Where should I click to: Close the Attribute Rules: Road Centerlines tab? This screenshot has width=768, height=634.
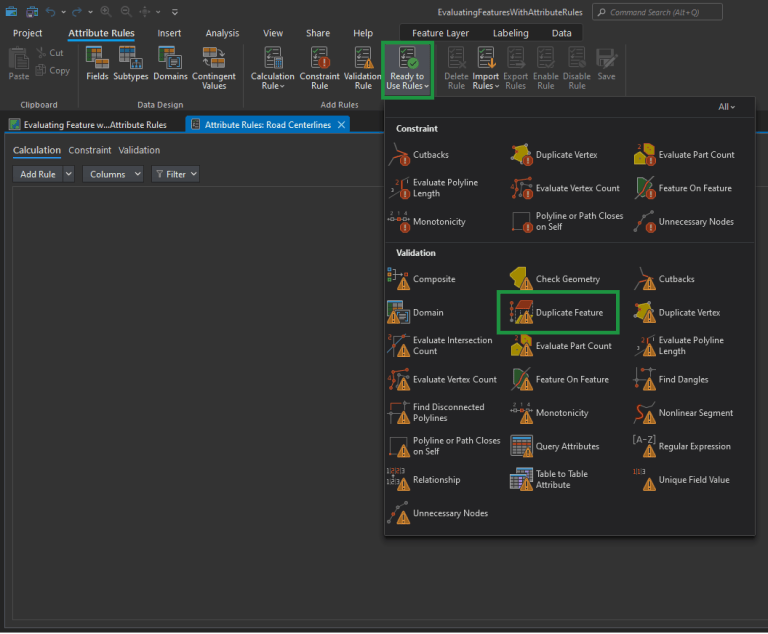coord(341,124)
